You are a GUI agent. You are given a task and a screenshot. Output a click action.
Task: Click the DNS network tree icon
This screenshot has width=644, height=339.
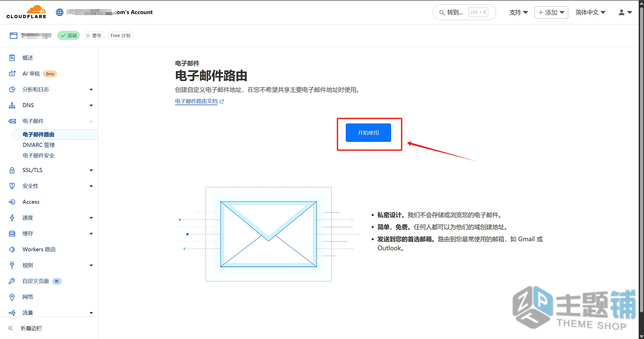tap(12, 105)
